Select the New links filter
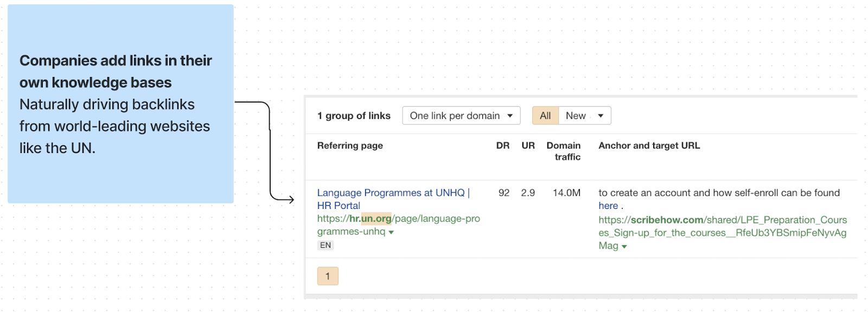 575,116
